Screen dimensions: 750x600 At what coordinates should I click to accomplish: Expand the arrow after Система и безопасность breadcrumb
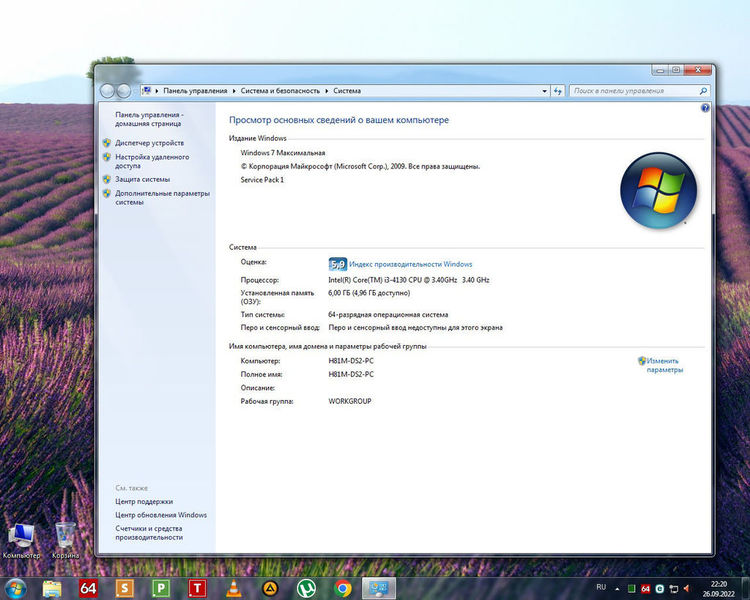[x=327, y=91]
